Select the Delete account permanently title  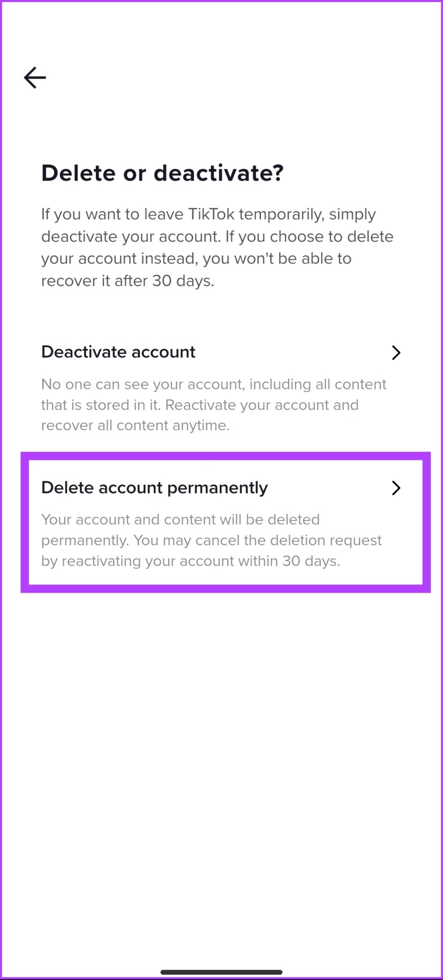154,487
